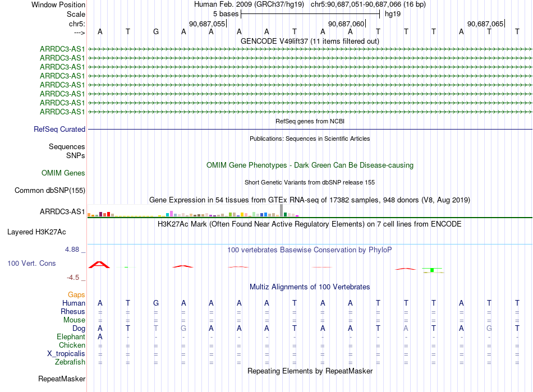This screenshot has height=392, width=533.
Task: Open the Repeating Elements by RepeatMasker title
Action: pyautogui.click(x=310, y=371)
